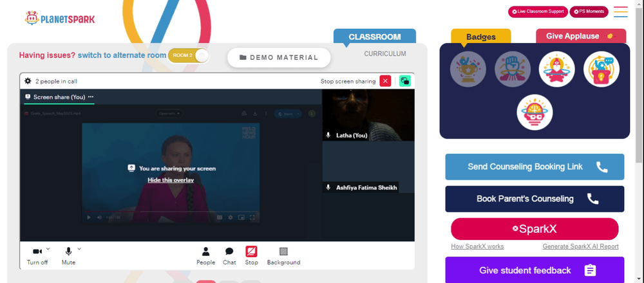Open PS Moments
This screenshot has width=644, height=283.
(x=589, y=12)
